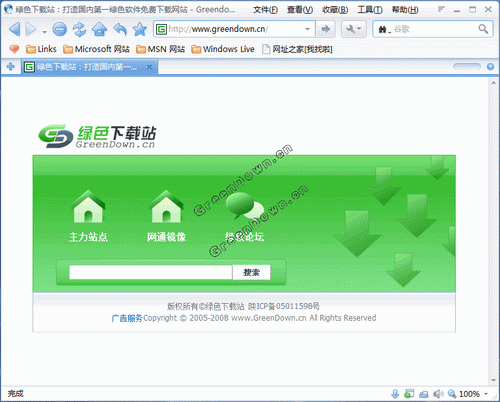Image resolution: width=500 pixels, height=402 pixels.
Task: Open the Links bookmarks folder
Action: (x=41, y=49)
